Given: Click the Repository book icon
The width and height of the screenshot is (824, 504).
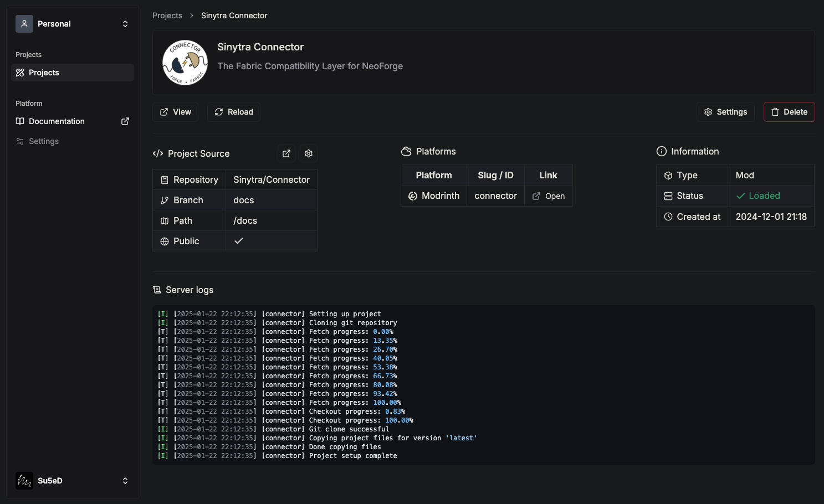Looking at the screenshot, I should click(x=165, y=179).
